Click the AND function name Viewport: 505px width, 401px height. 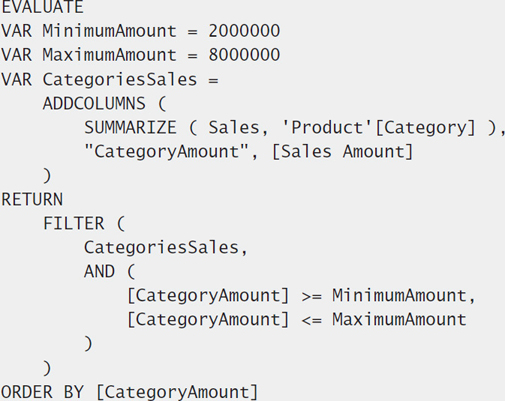tap(99, 271)
